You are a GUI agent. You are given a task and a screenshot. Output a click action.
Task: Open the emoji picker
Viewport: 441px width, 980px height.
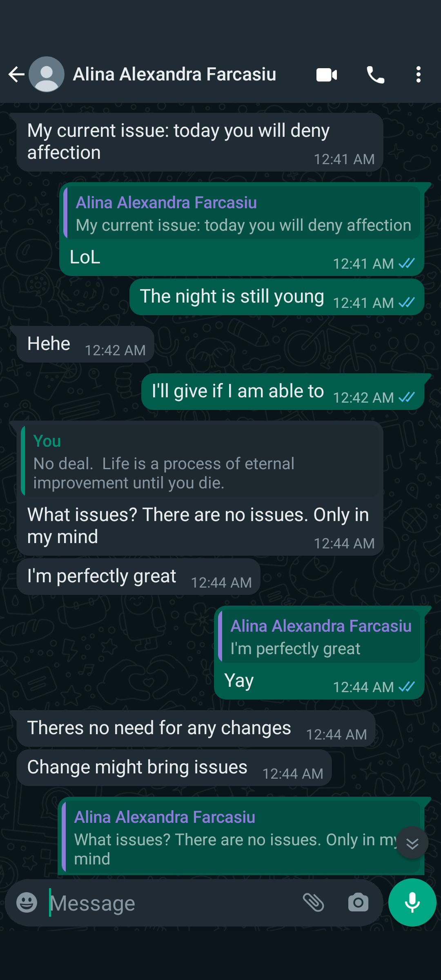(27, 903)
